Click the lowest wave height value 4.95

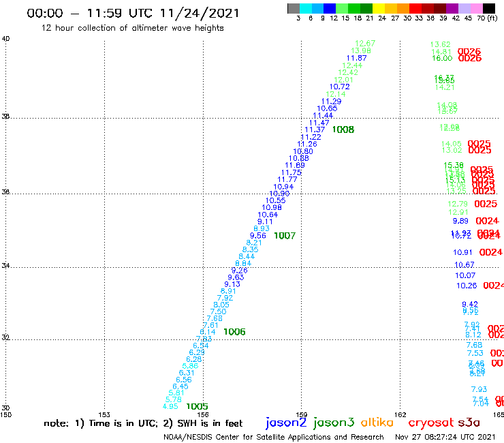[170, 406]
